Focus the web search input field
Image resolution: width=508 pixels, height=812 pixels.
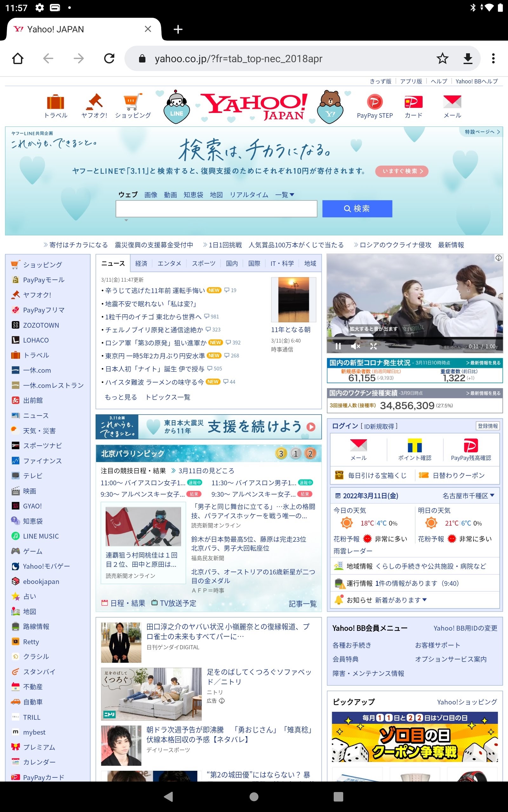pos(216,209)
